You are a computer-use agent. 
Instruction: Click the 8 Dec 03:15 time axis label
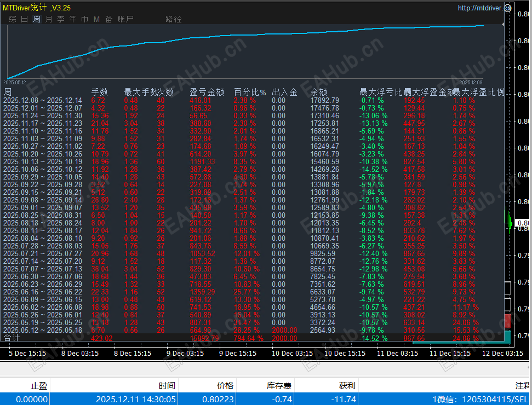(80, 353)
